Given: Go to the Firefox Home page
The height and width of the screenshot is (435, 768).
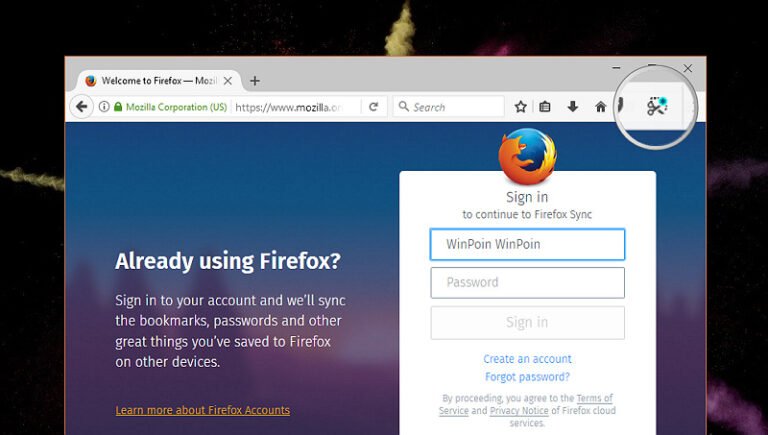Looking at the screenshot, I should (x=600, y=107).
